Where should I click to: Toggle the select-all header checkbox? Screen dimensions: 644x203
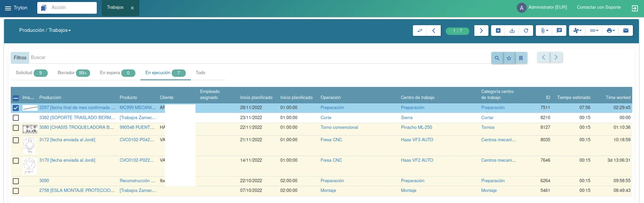(x=16, y=98)
